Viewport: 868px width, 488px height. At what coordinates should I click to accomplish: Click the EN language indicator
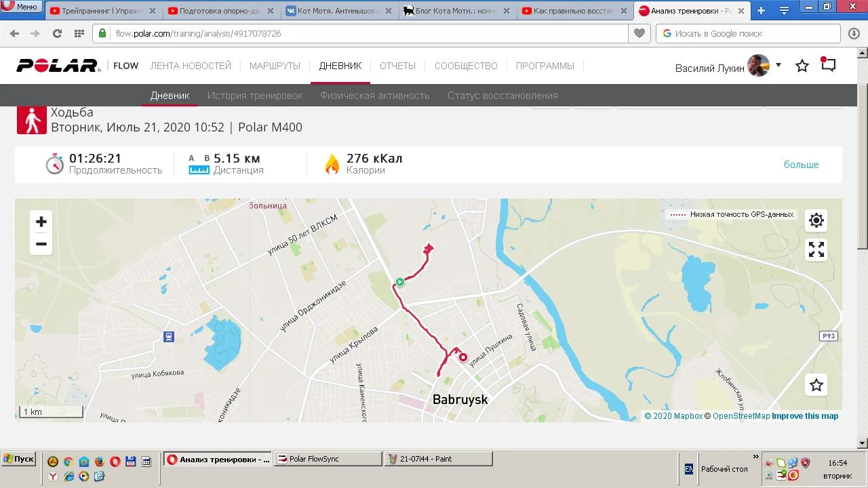[689, 468]
